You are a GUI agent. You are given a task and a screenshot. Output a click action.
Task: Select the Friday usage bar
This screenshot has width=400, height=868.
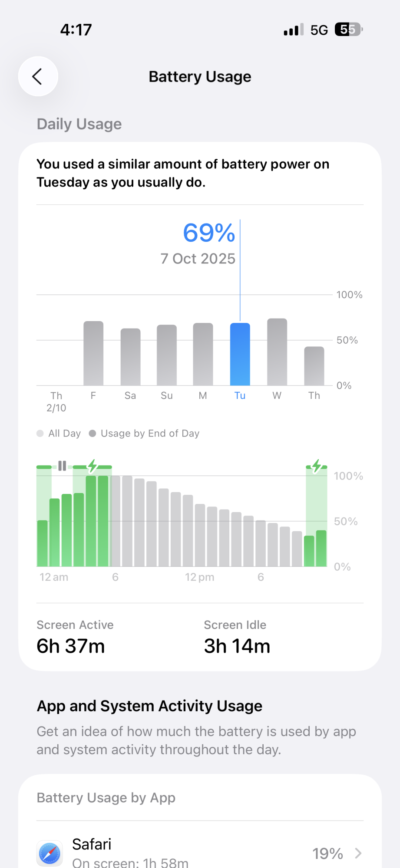(x=93, y=353)
